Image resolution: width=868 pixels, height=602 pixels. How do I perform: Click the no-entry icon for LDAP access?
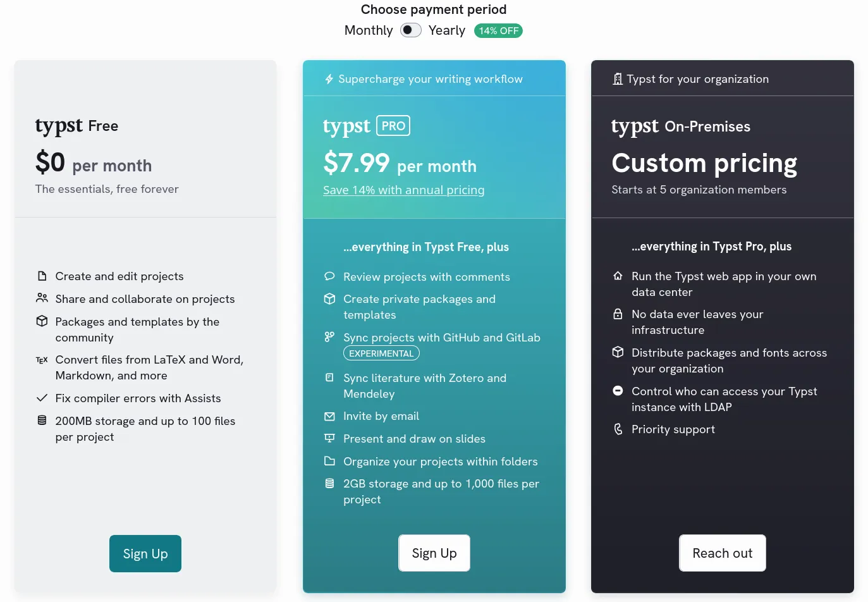point(618,391)
